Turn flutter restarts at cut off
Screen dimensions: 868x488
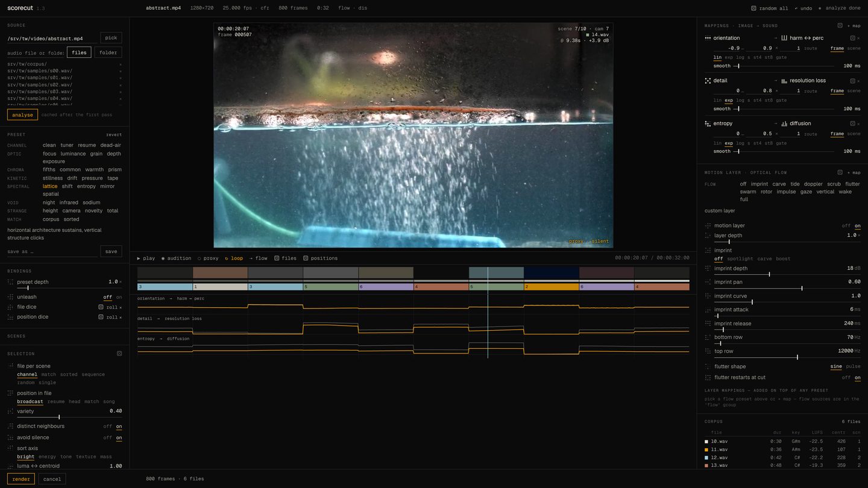846,378
